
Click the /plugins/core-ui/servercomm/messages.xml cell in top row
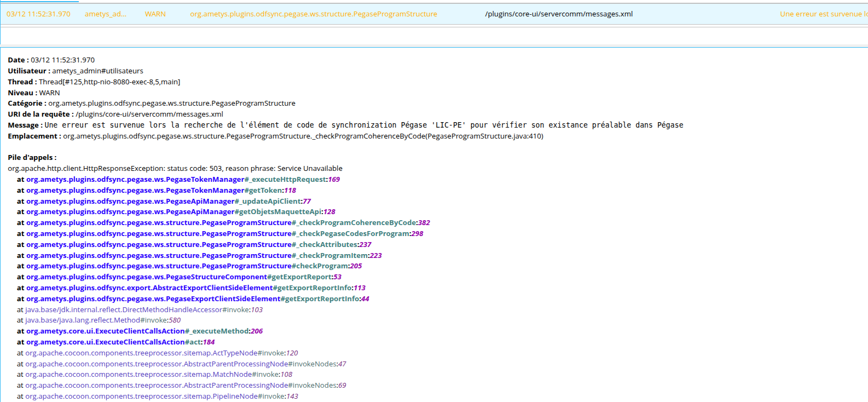pos(558,14)
